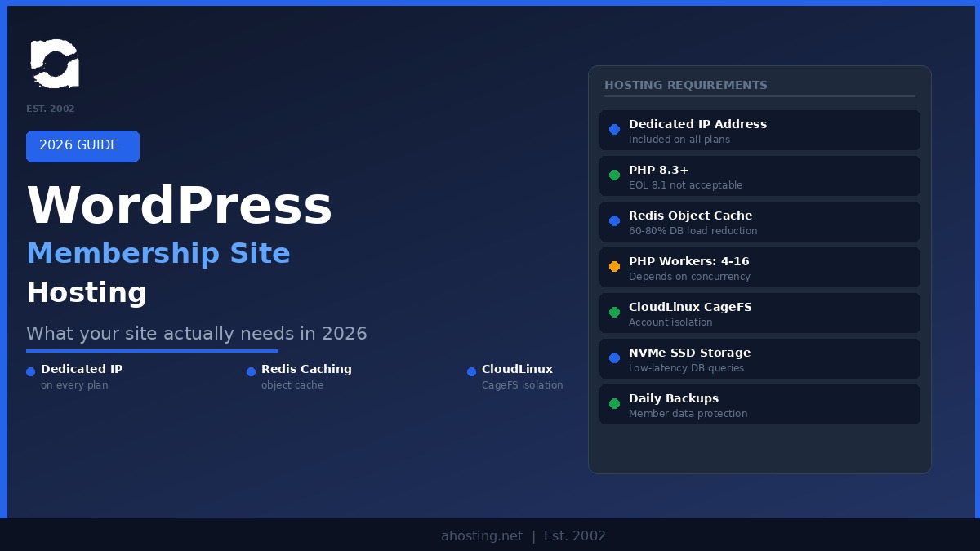Click the 'Dedicated IP Address' title
Viewport: 980px width, 551px height.
697,124
